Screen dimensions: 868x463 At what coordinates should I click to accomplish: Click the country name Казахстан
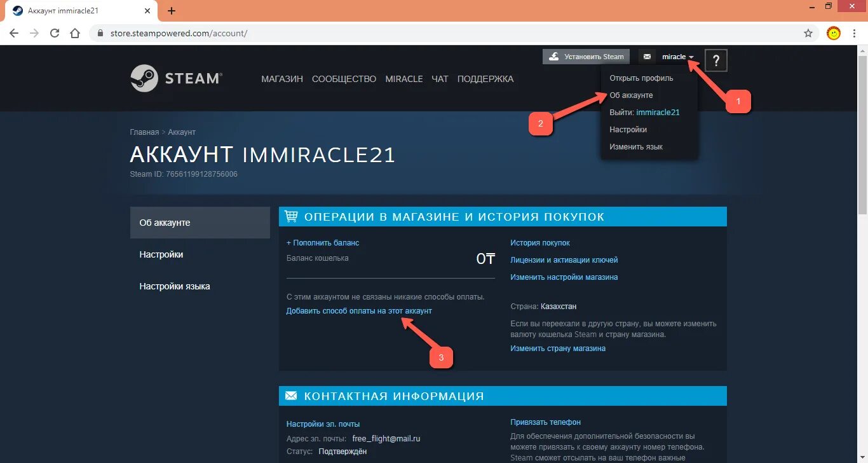point(559,307)
